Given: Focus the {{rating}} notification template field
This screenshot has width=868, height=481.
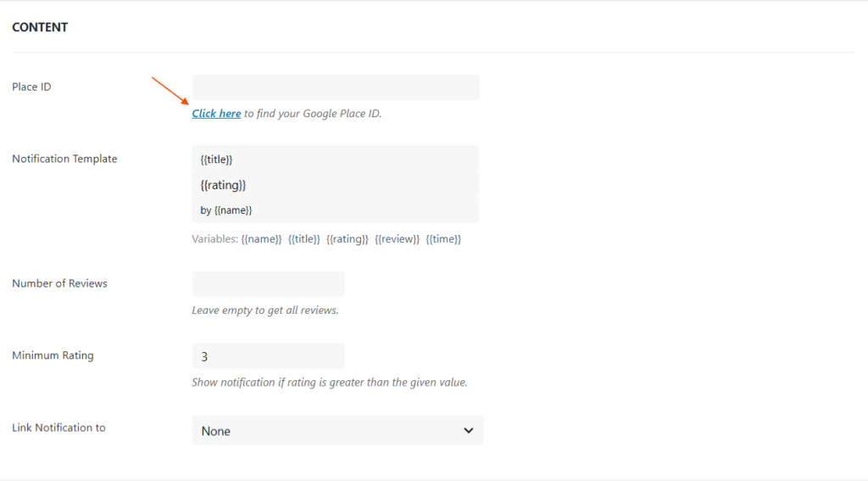Looking at the screenshot, I should [x=336, y=185].
